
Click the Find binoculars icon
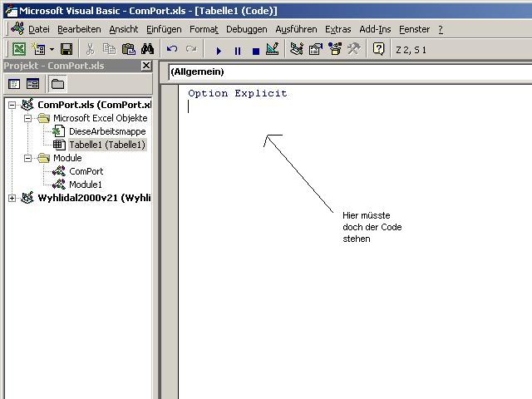tap(148, 49)
